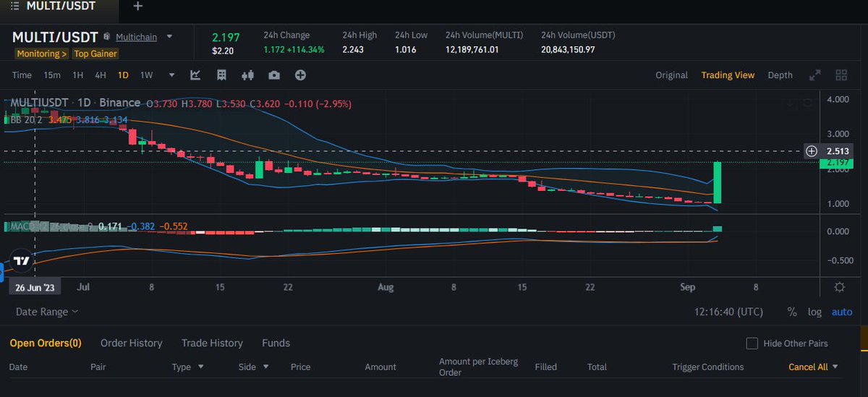Screen dimensions: 868x397
Task: Click the Multichain info icon
Action: click(x=106, y=36)
